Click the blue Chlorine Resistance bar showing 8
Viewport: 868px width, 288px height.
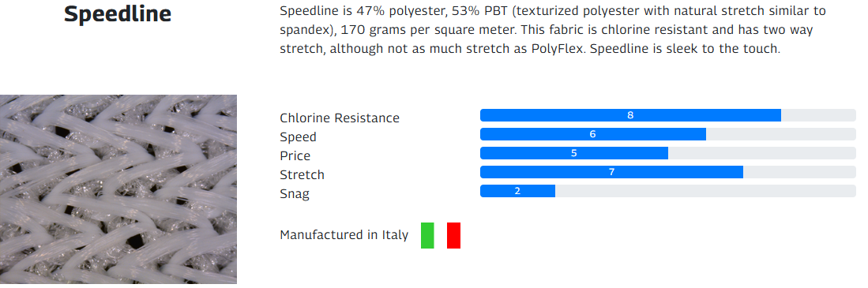point(630,115)
